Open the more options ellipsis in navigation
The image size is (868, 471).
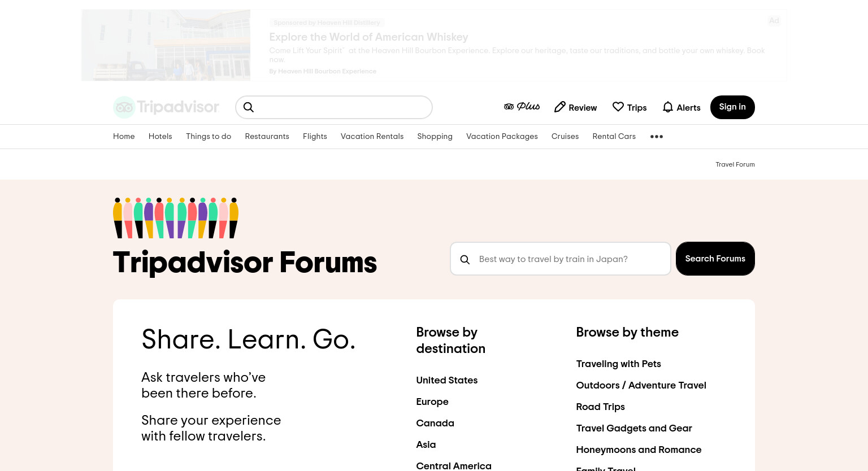[657, 137]
